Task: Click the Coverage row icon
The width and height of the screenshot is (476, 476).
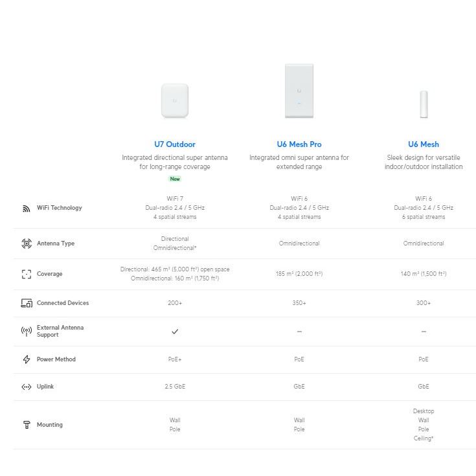Action: point(27,274)
